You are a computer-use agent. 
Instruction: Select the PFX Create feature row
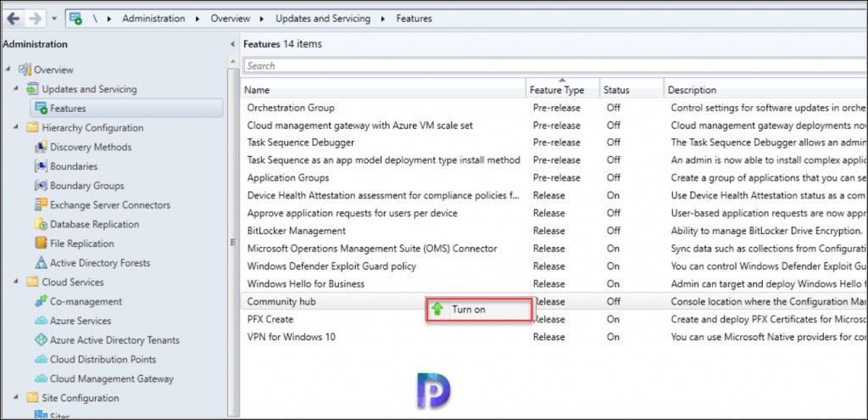(x=554, y=319)
